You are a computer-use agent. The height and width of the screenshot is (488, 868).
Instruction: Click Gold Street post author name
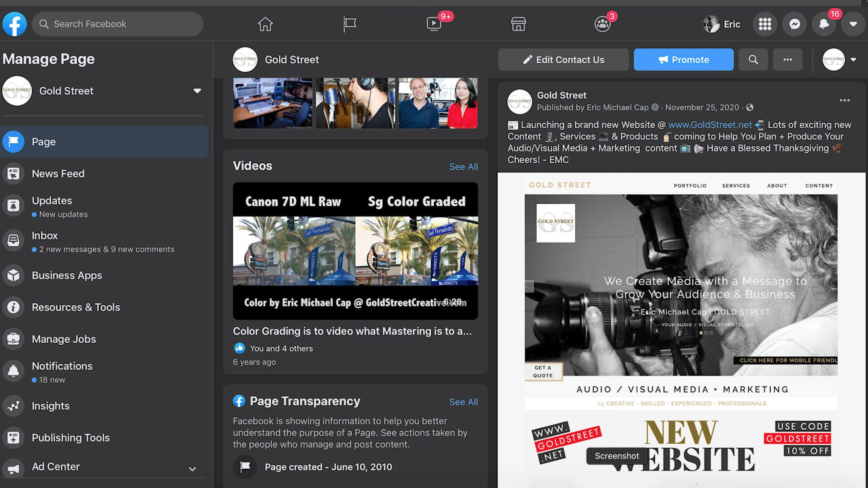(561, 95)
